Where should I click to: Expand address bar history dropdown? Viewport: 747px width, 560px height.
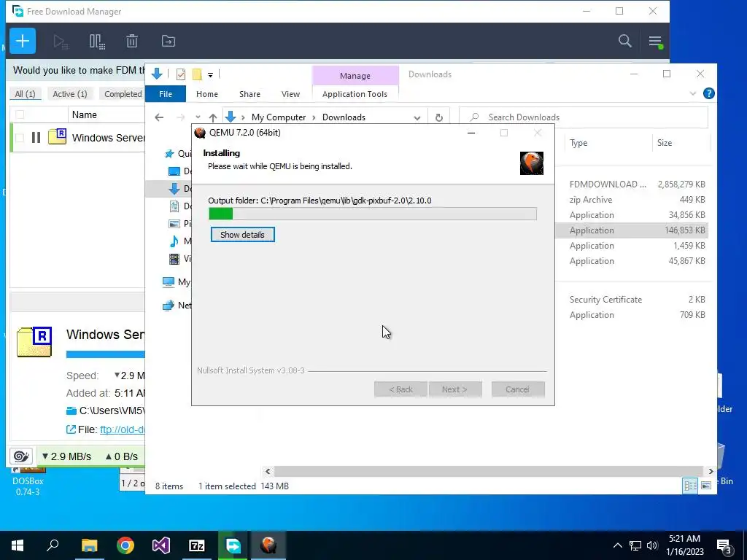pos(417,117)
